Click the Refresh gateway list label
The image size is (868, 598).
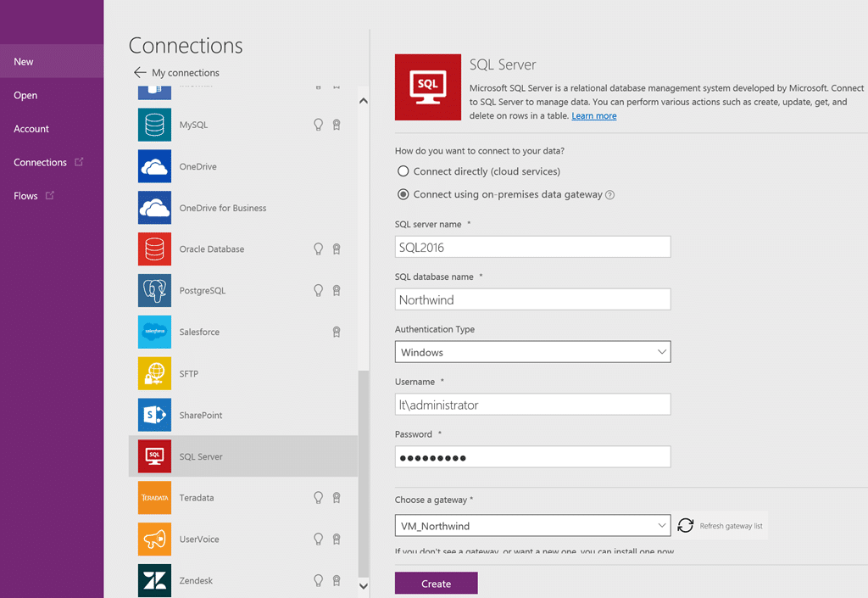pyautogui.click(x=731, y=526)
